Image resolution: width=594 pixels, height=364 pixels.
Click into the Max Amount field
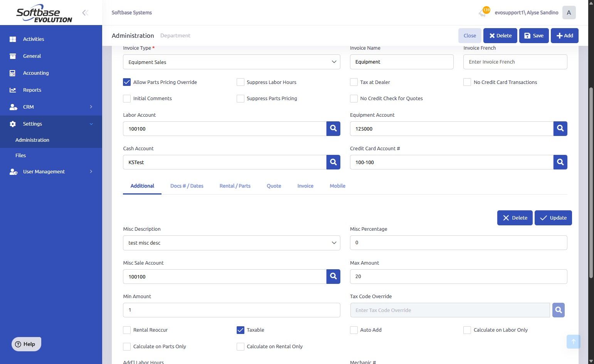coord(458,277)
